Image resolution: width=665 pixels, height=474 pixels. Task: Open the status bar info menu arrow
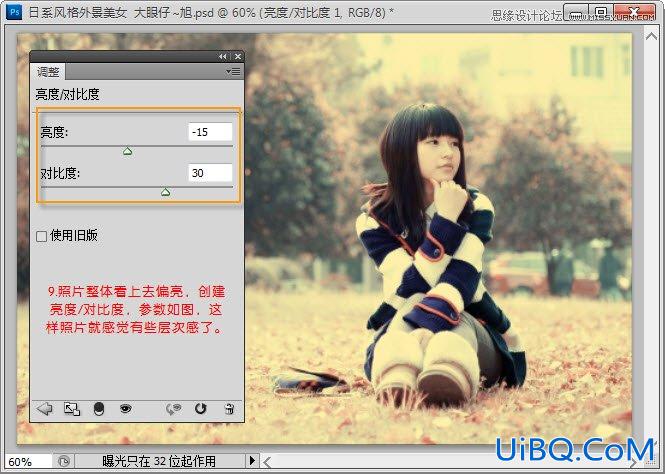[x=252, y=460]
